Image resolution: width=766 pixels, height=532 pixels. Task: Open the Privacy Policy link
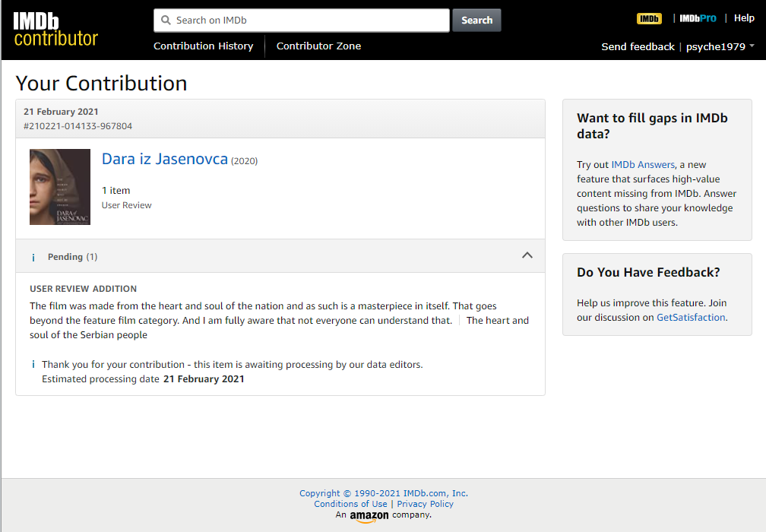(425, 504)
